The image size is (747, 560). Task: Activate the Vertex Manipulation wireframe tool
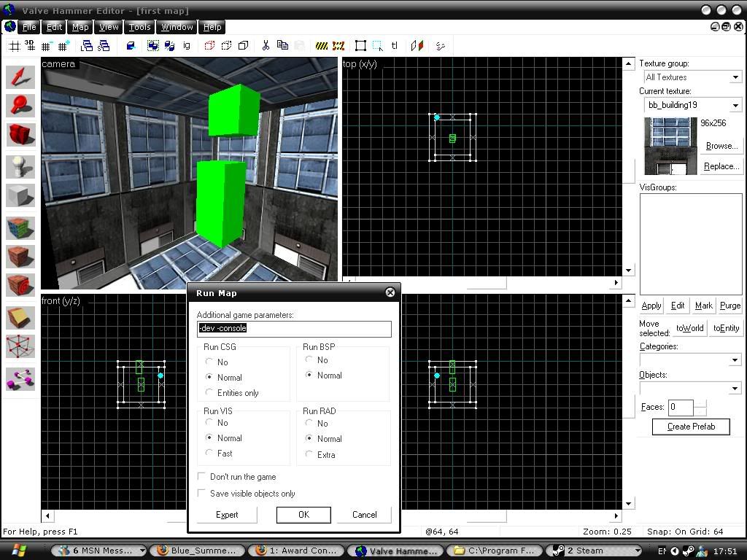(20, 346)
